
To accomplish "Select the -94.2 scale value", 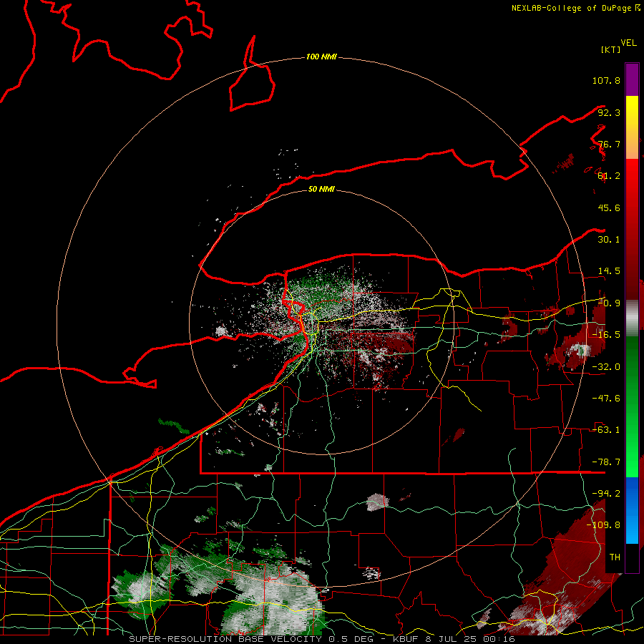I will tap(606, 494).
